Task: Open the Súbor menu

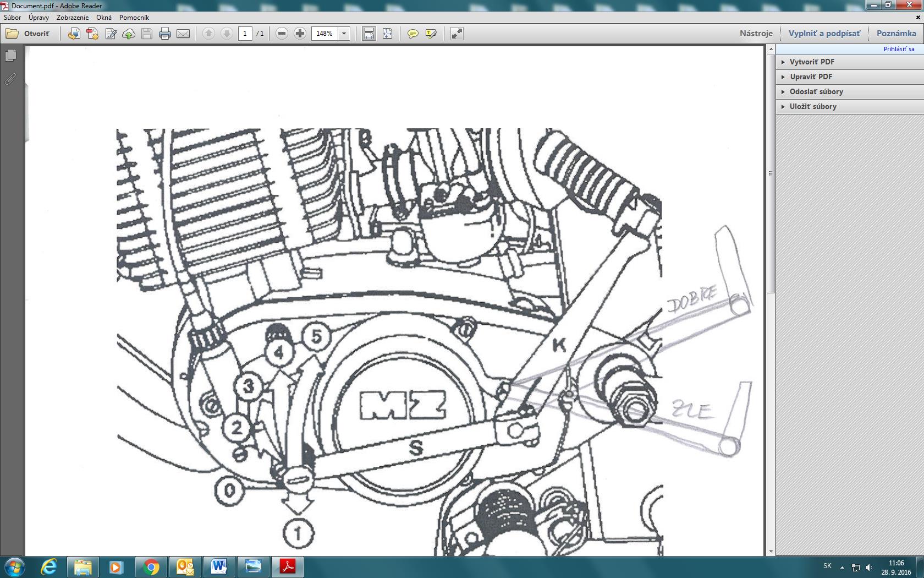Action: pyautogui.click(x=13, y=18)
